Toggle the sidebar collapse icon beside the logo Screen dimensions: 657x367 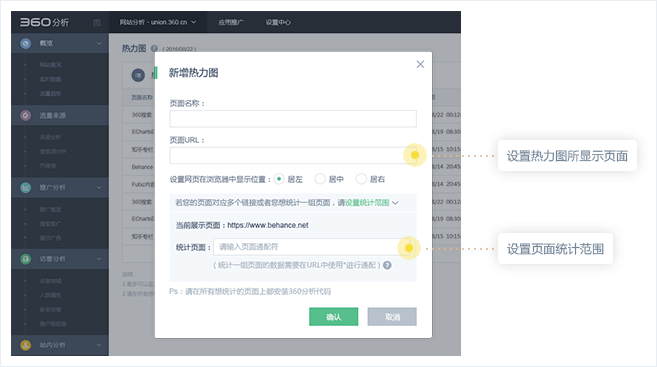point(97,23)
